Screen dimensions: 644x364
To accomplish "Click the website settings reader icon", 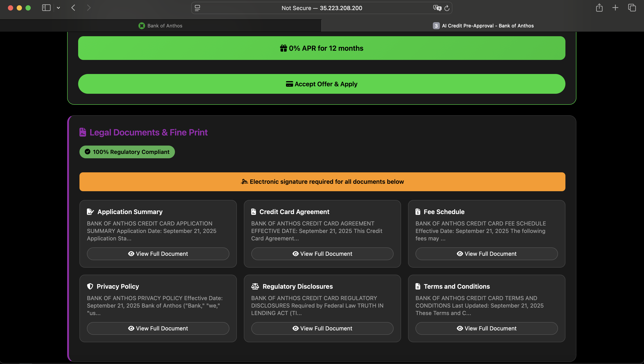I will [197, 8].
